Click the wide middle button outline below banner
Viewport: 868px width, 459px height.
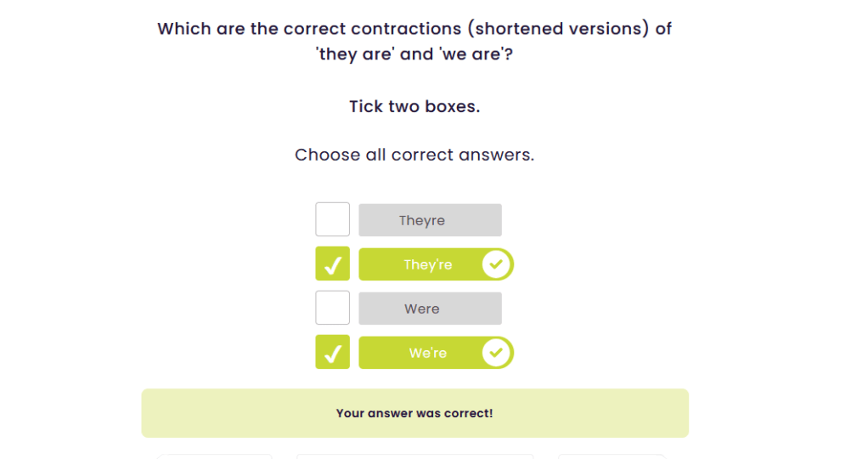[x=414, y=456]
